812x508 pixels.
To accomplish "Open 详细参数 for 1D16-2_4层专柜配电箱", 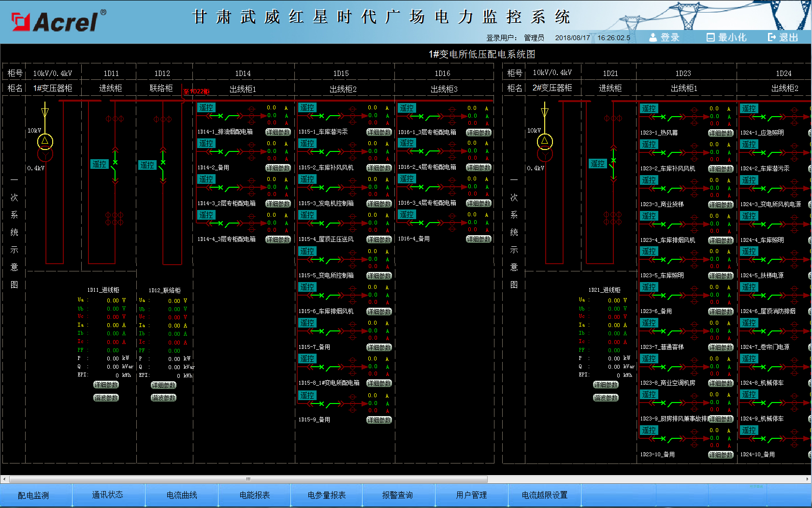I will pos(479,167).
